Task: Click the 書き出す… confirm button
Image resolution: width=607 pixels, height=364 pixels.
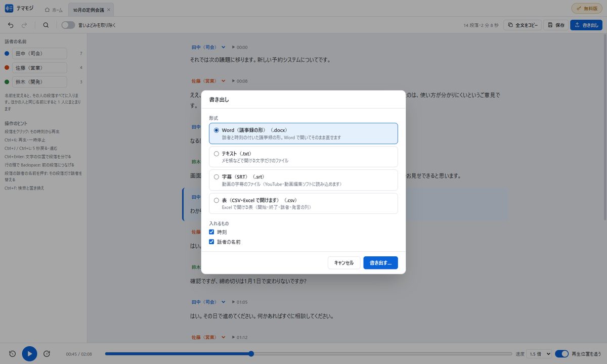Action: click(380, 263)
